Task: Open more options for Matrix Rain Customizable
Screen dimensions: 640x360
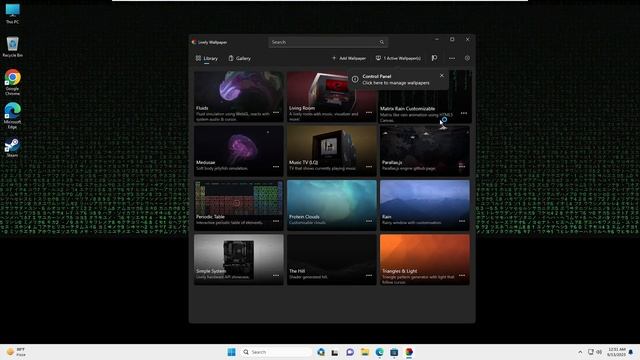Action: pyautogui.click(x=464, y=113)
